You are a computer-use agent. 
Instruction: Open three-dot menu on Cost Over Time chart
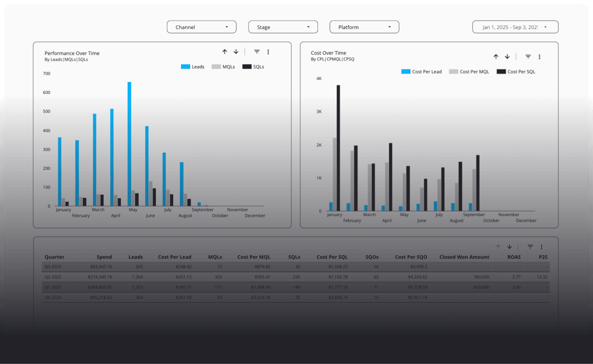coord(539,57)
